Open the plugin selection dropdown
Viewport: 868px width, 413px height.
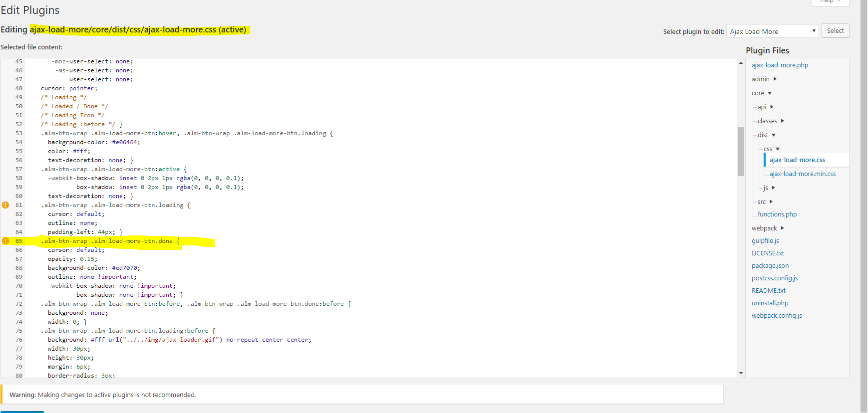pyautogui.click(x=772, y=31)
